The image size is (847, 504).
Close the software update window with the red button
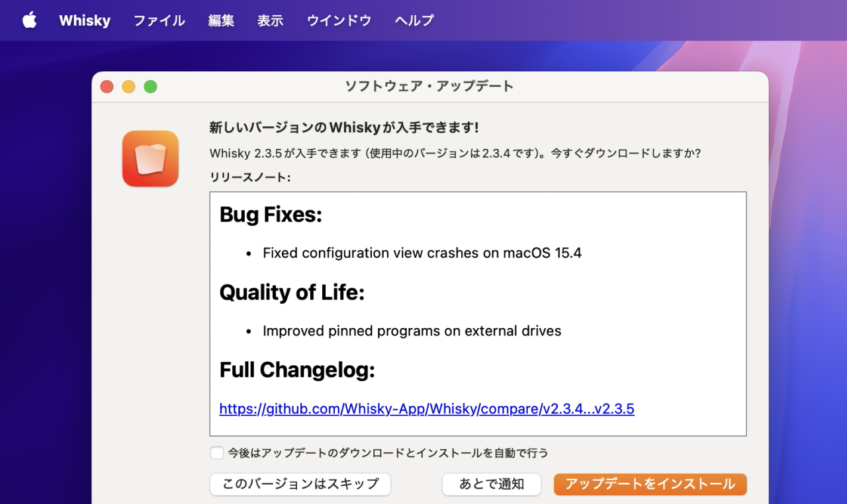(107, 87)
